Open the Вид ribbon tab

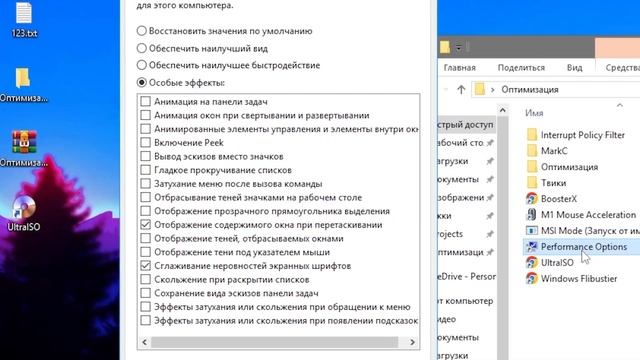(575, 68)
